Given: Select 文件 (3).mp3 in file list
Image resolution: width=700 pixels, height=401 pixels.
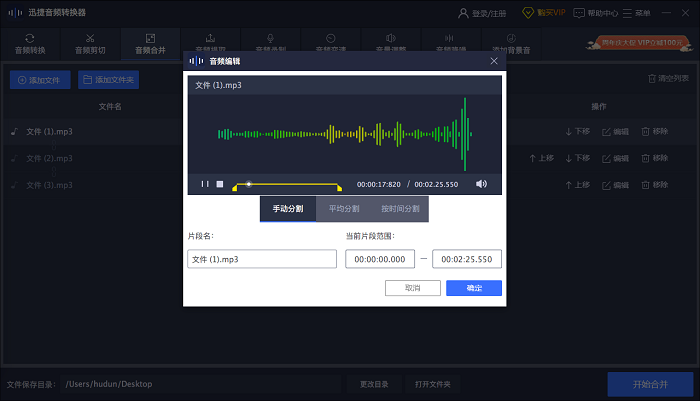Looking at the screenshot, I should [x=49, y=185].
